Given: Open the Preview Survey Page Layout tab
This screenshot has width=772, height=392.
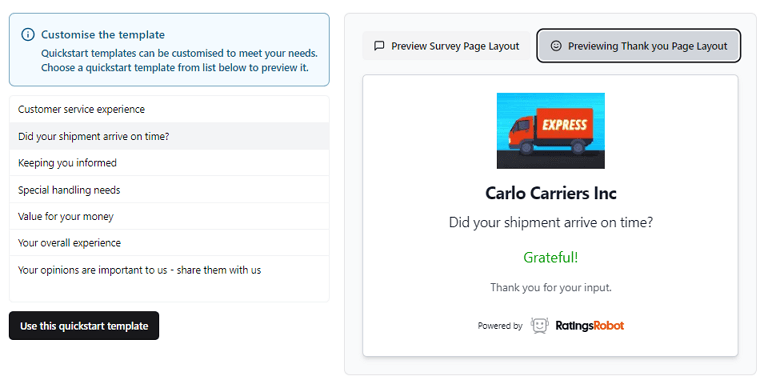Looking at the screenshot, I should (446, 46).
